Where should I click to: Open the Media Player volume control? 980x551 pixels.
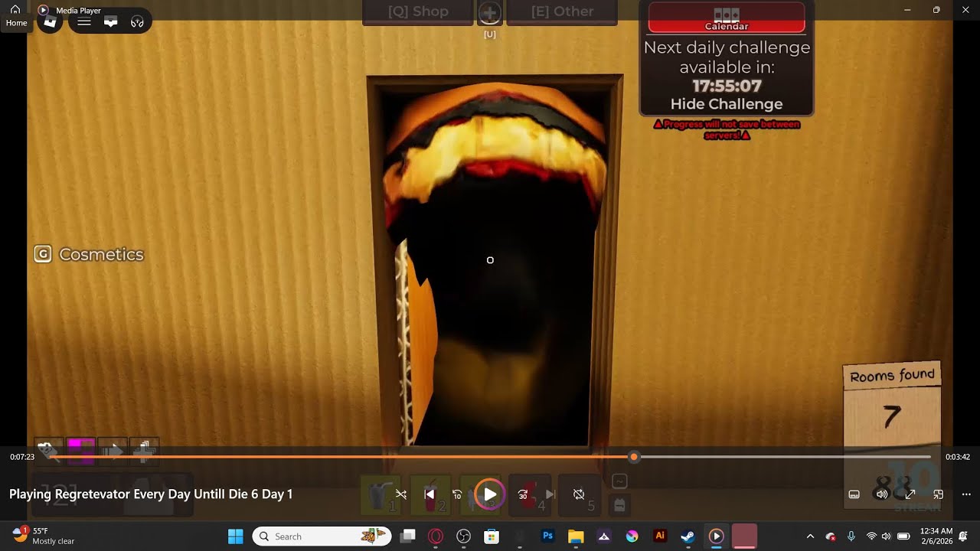(x=882, y=494)
